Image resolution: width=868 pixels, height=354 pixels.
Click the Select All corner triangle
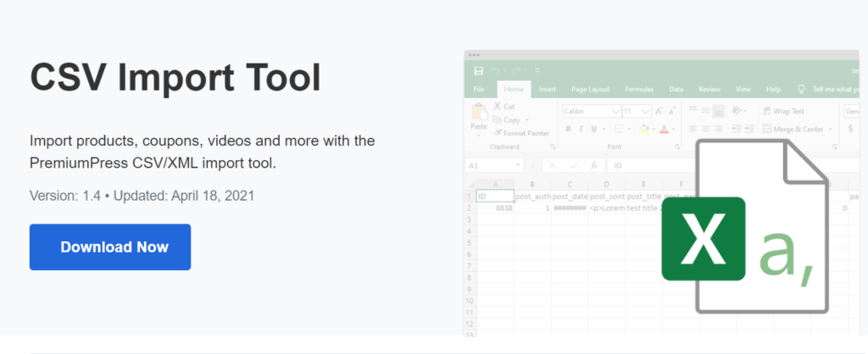[x=471, y=184]
